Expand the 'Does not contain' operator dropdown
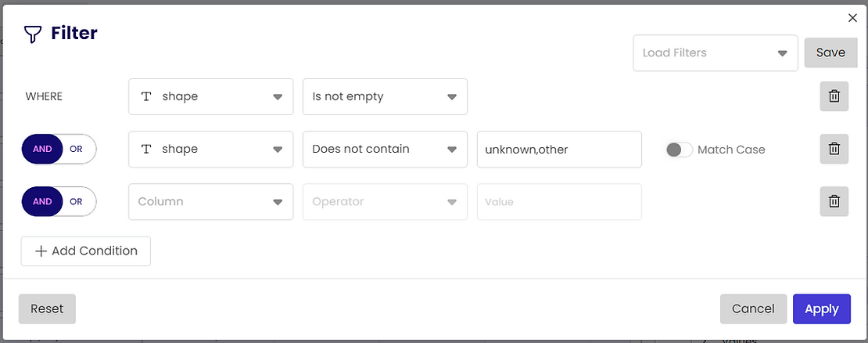 point(385,149)
